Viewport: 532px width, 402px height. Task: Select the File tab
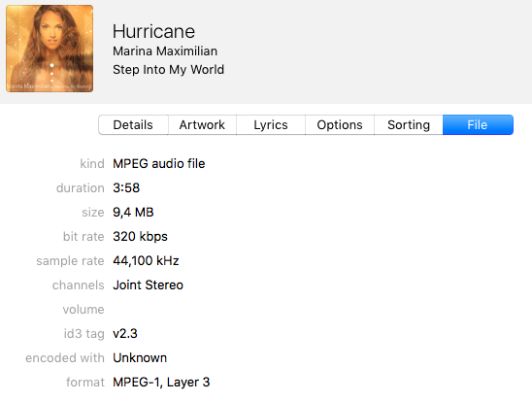pyautogui.click(x=478, y=125)
